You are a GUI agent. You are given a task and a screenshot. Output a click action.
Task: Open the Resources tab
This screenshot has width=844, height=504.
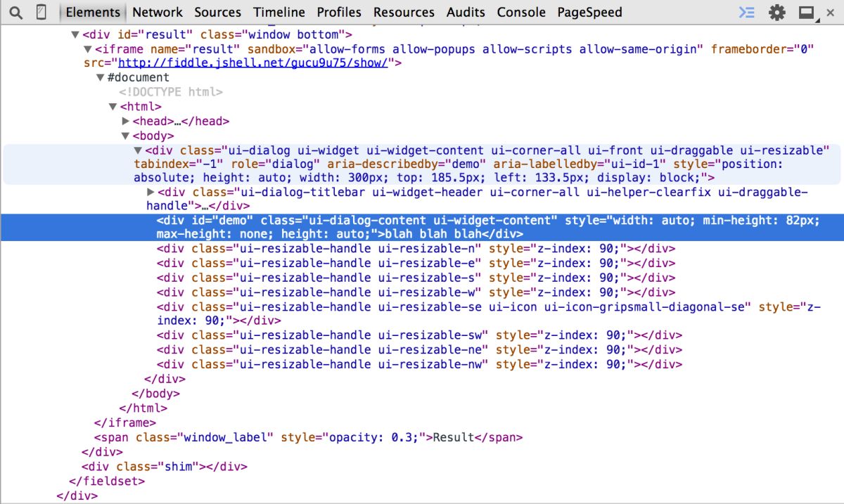(x=404, y=12)
